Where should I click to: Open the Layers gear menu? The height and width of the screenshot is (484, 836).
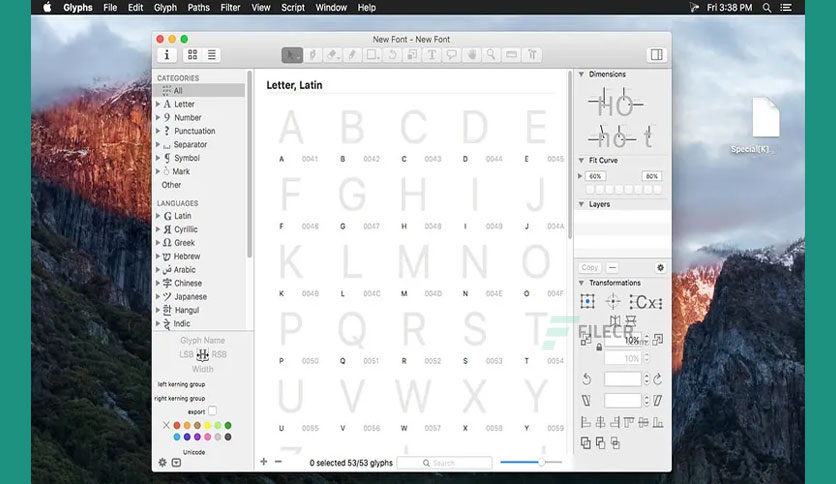point(660,268)
